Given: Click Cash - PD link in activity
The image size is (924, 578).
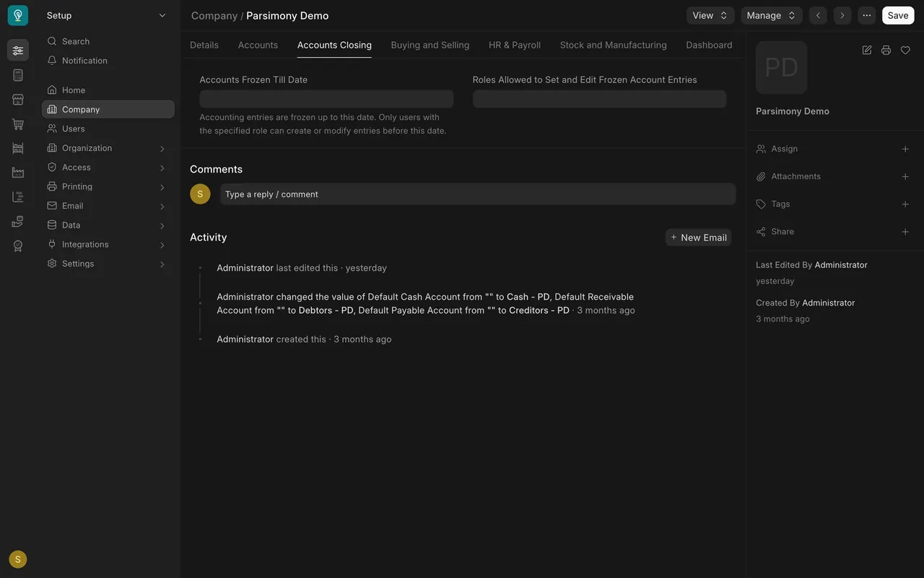Looking at the screenshot, I should click(x=528, y=297).
